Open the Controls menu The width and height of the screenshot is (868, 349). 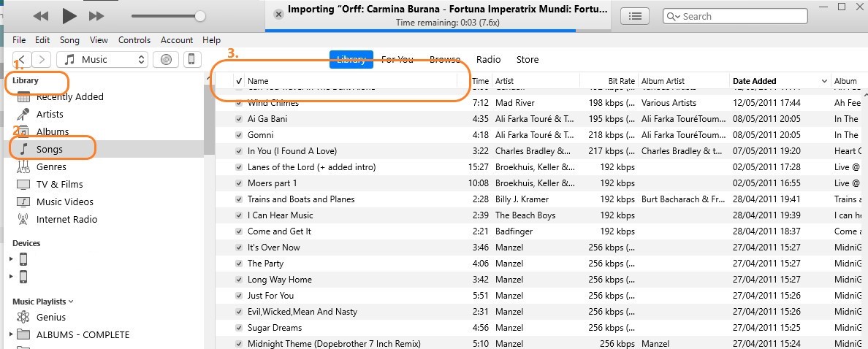(x=134, y=40)
